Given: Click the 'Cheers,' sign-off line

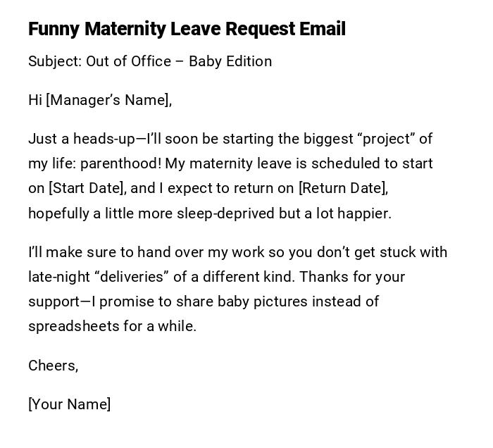Looking at the screenshot, I should coord(53,366).
